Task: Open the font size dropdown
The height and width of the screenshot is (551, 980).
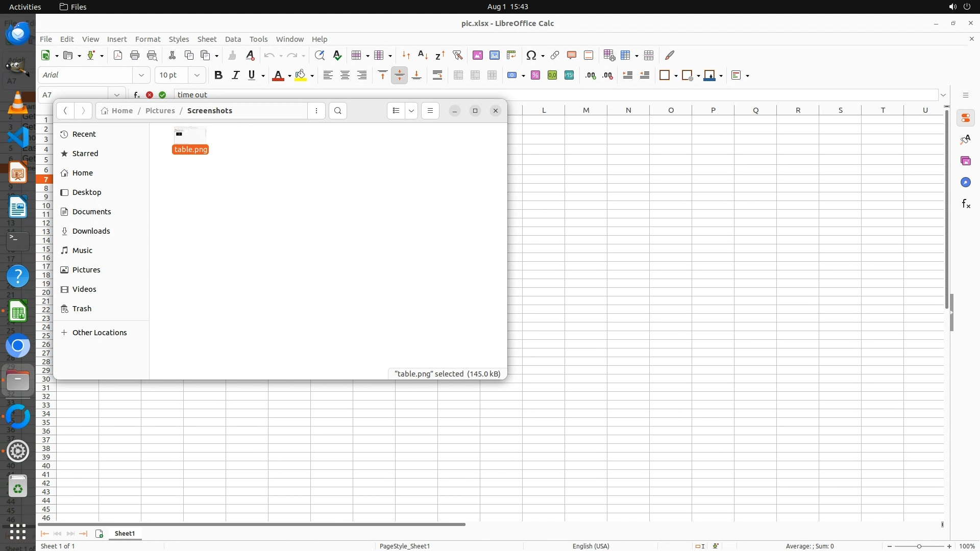Action: 197,75
